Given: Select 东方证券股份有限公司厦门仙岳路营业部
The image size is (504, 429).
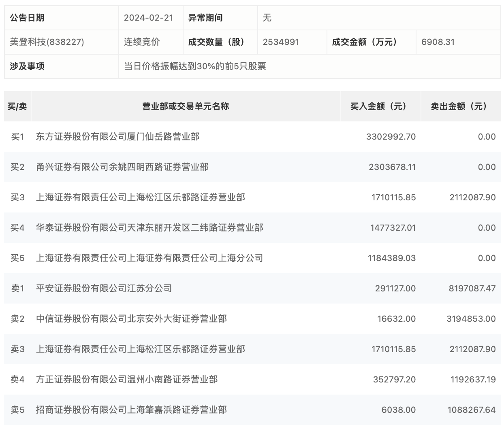Looking at the screenshot, I should pos(118,137).
